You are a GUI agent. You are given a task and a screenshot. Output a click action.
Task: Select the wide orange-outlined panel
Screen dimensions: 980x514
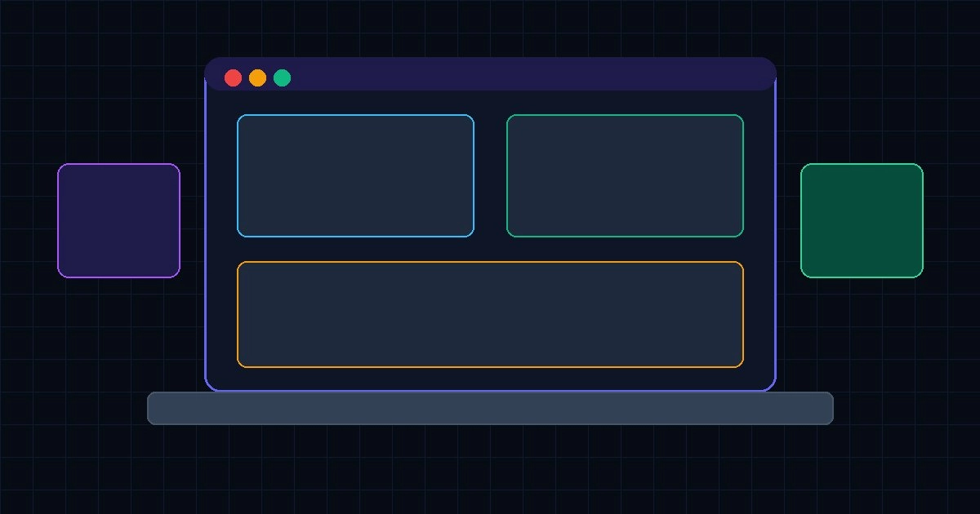pos(490,314)
